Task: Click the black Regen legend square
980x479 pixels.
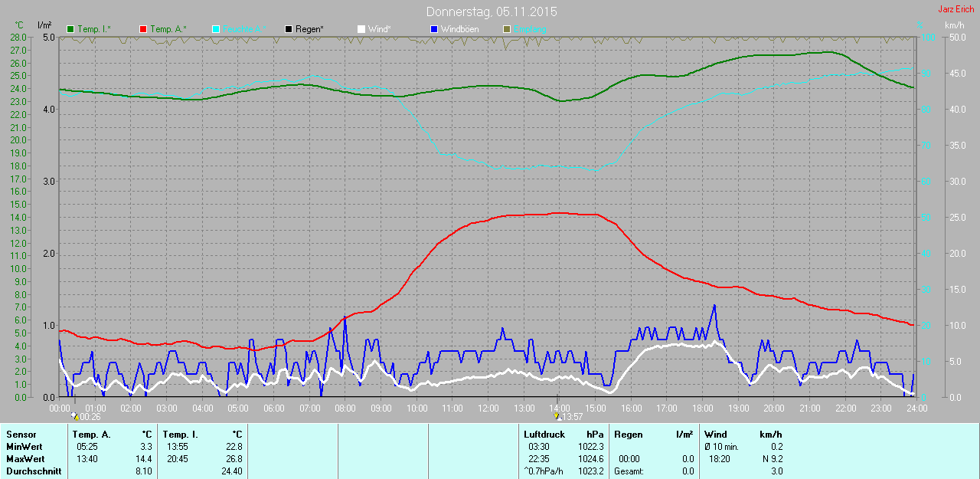Action: (x=289, y=29)
